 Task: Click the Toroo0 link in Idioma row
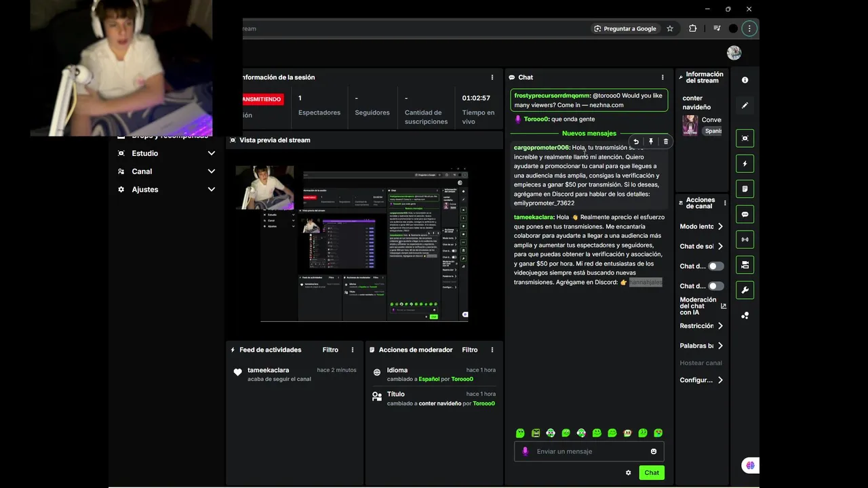(x=464, y=380)
